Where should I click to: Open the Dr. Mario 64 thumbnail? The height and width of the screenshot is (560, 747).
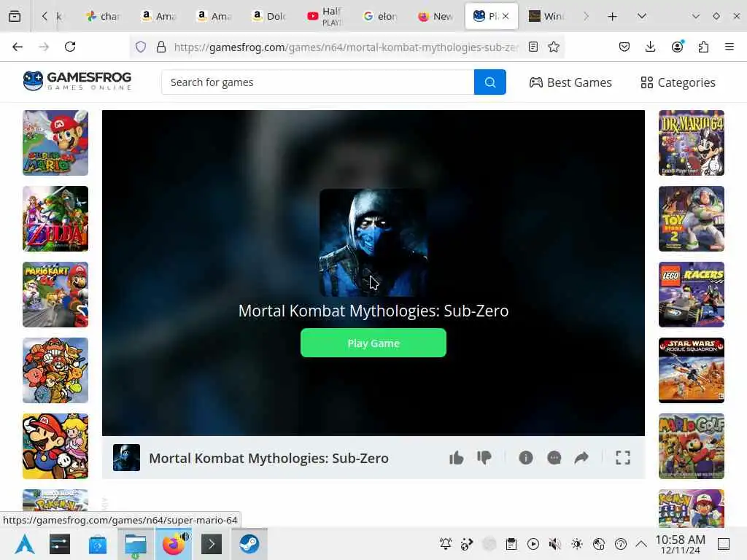click(692, 143)
